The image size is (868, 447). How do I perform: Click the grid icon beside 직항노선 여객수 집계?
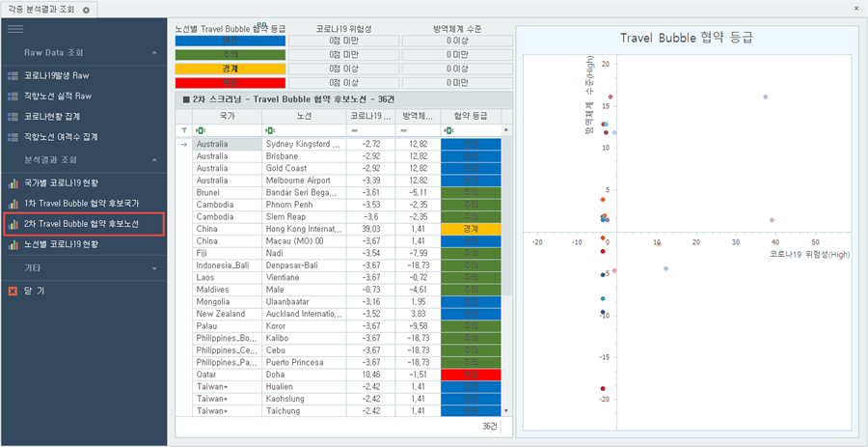14,136
